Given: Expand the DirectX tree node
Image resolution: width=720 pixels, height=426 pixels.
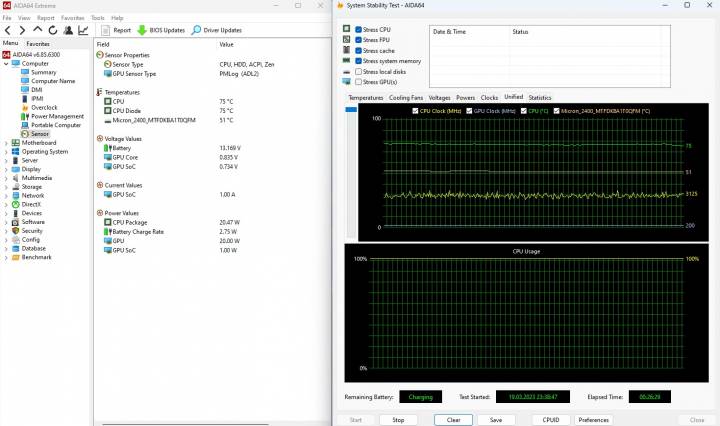Looking at the screenshot, I should coord(6,205).
